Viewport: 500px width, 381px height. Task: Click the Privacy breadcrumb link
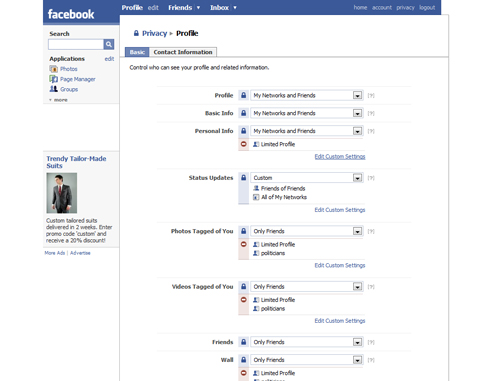154,33
